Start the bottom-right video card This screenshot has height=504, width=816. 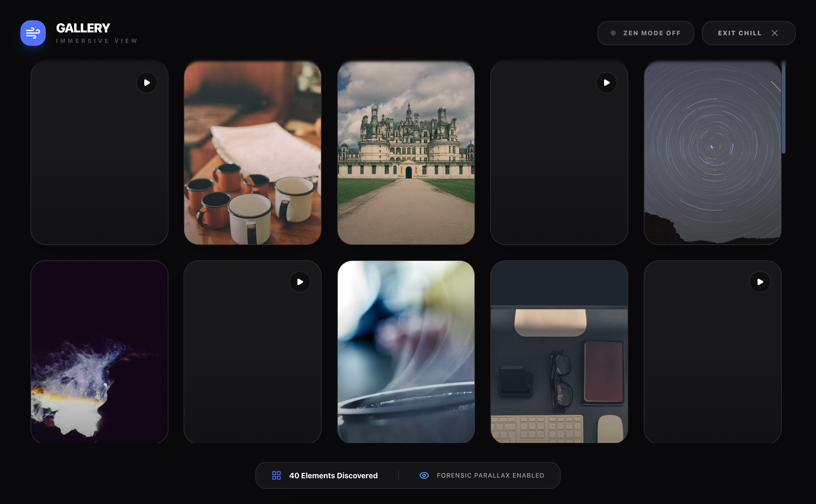click(760, 282)
